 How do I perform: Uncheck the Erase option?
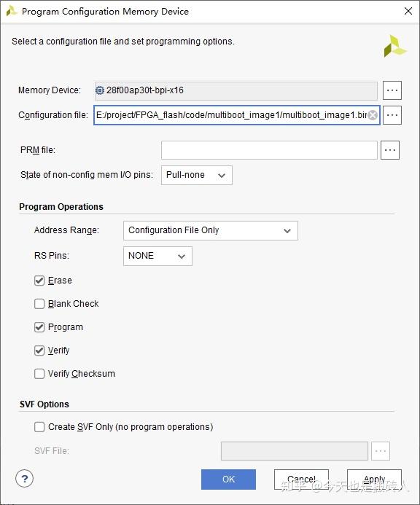click(39, 281)
